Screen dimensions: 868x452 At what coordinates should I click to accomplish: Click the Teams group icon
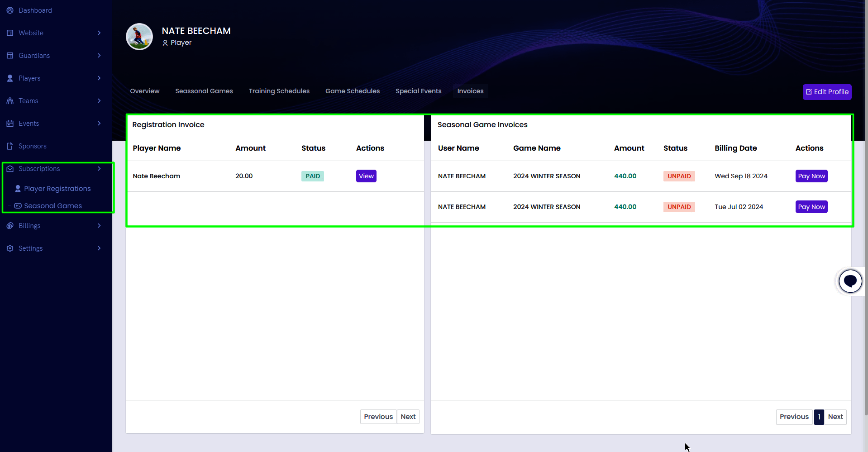tap(10, 101)
